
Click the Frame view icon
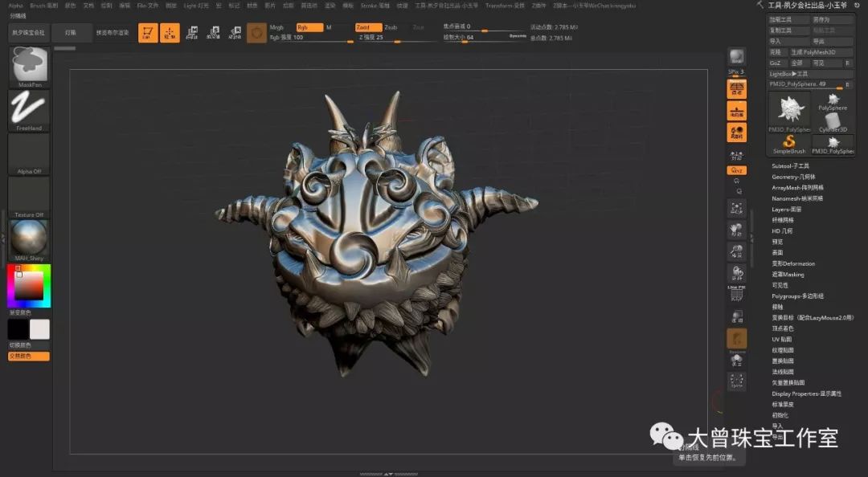pyautogui.click(x=737, y=208)
